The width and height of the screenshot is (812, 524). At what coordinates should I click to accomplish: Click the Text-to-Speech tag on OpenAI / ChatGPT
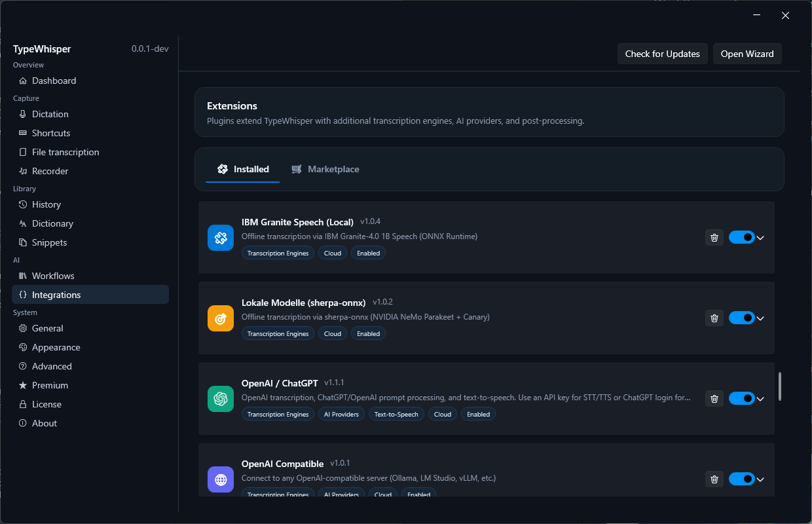pyautogui.click(x=396, y=414)
